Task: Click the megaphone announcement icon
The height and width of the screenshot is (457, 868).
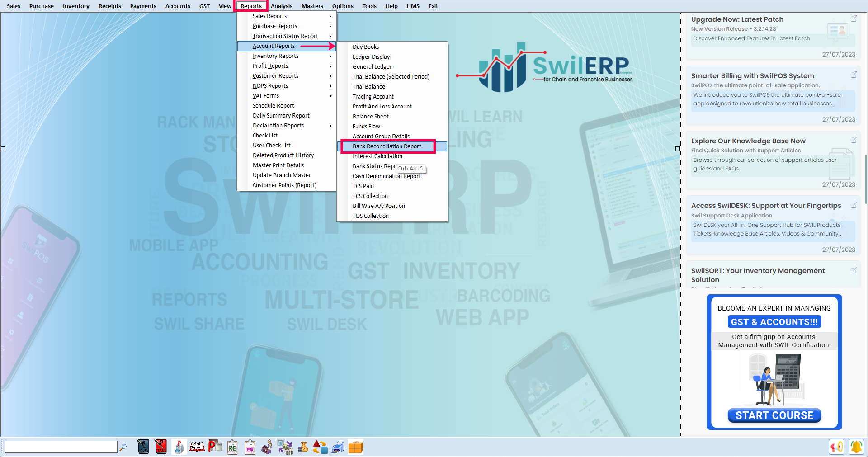Action: (x=837, y=447)
